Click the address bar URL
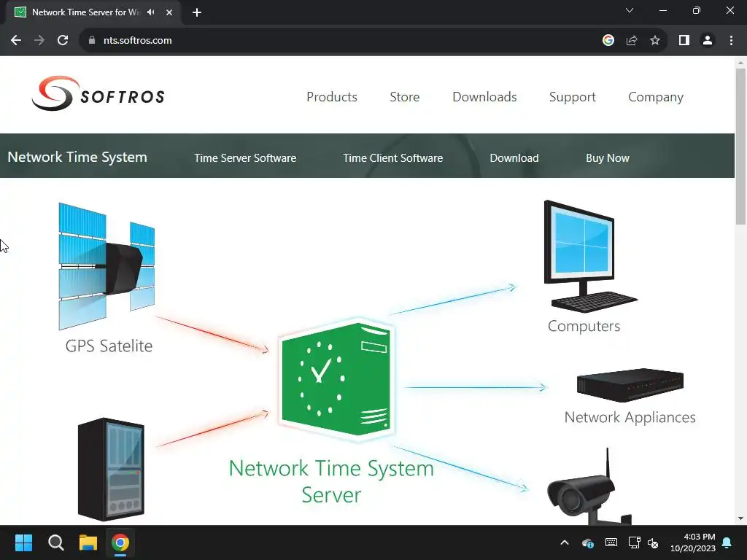This screenshot has height=560, width=747. pos(138,41)
